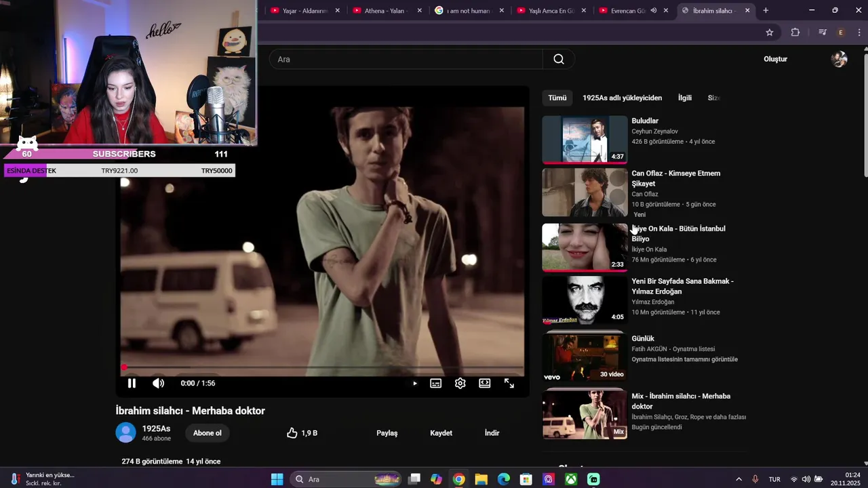Open 'Can Oflaz - Kimseye Etmem Şikayet' title
The height and width of the screenshot is (488, 868).
676,178
